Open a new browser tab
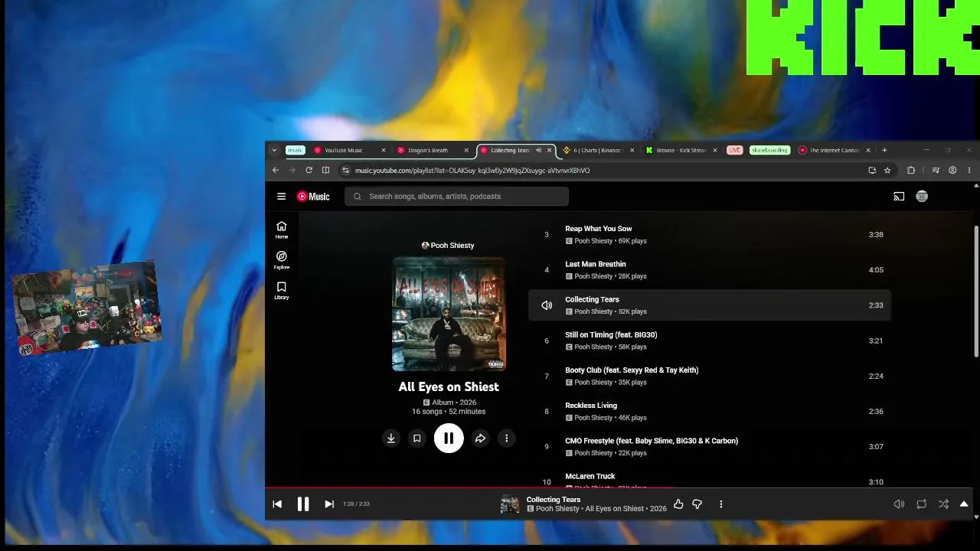The width and height of the screenshot is (980, 551). point(884,151)
